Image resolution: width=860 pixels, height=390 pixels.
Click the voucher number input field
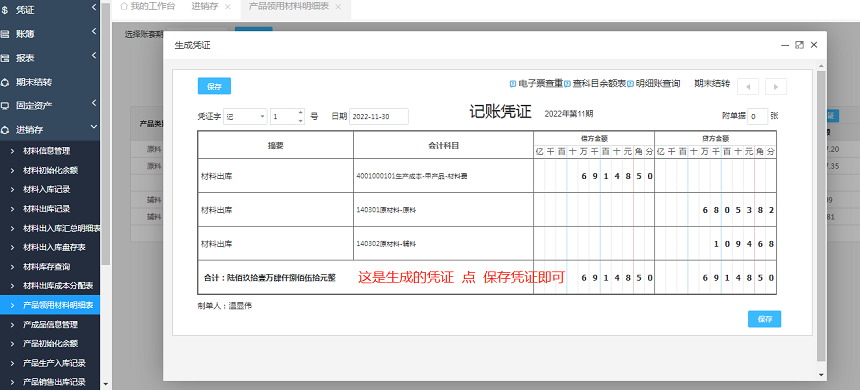[284, 116]
